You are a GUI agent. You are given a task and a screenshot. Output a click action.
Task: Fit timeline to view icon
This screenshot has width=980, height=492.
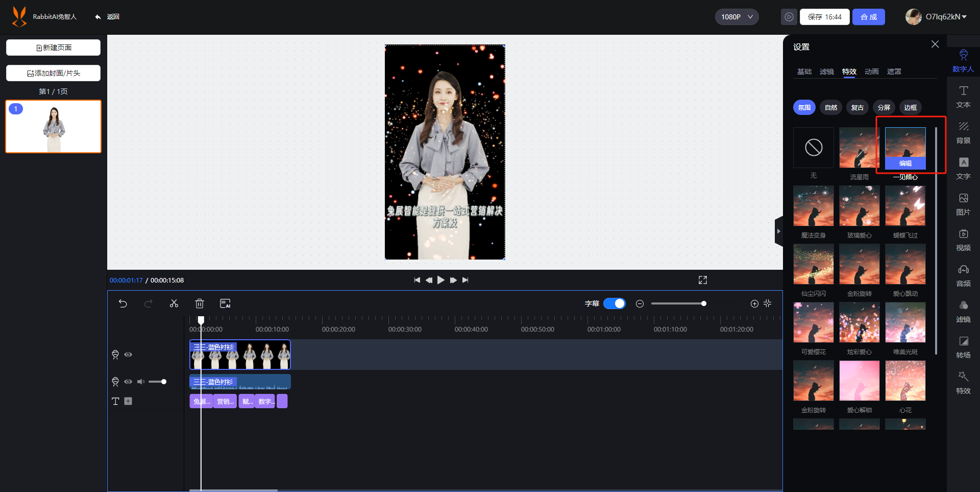768,303
